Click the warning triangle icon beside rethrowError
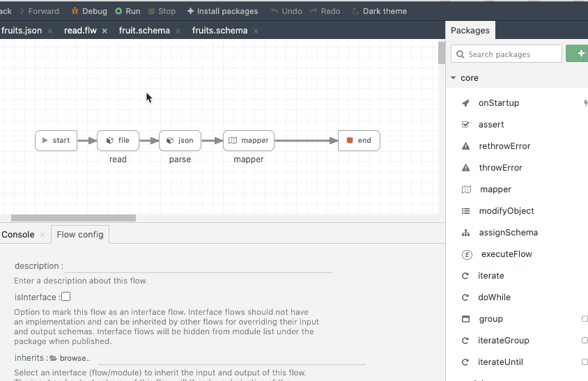The width and height of the screenshot is (588, 381). 466,146
